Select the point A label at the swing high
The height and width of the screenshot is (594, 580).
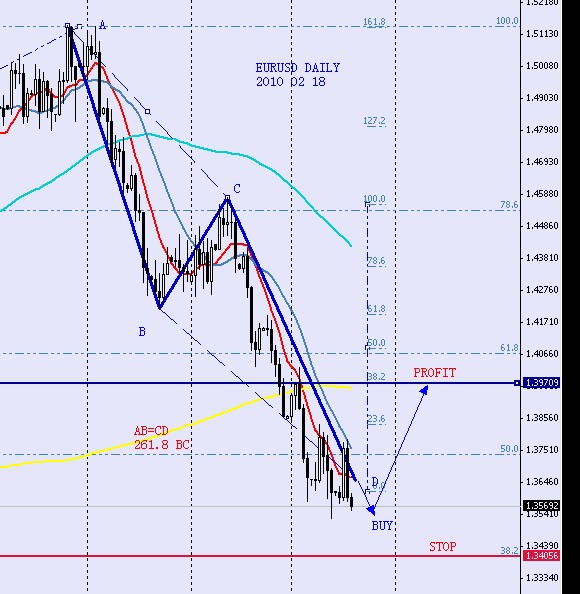tap(102, 25)
